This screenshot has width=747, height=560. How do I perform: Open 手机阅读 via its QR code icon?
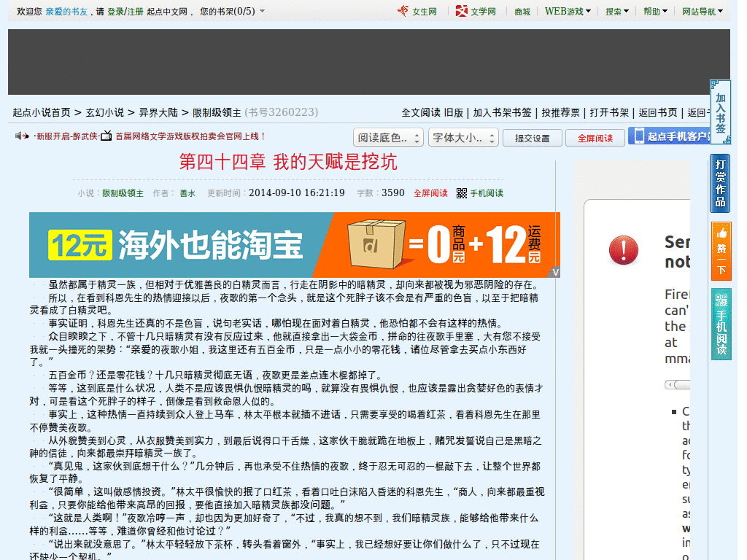coord(460,193)
